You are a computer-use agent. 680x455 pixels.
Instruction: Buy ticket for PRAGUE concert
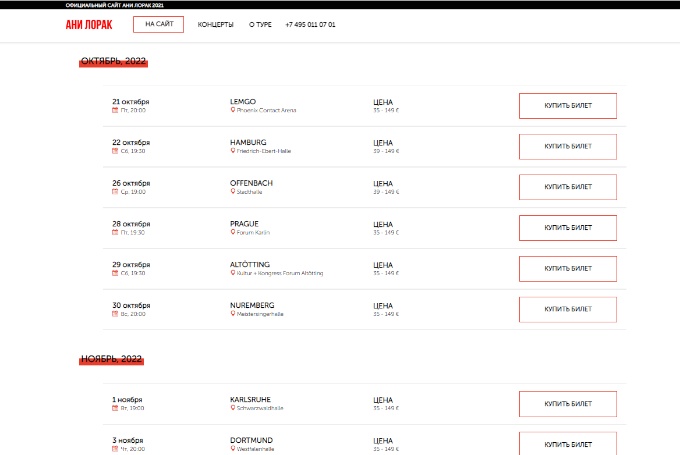568,228
